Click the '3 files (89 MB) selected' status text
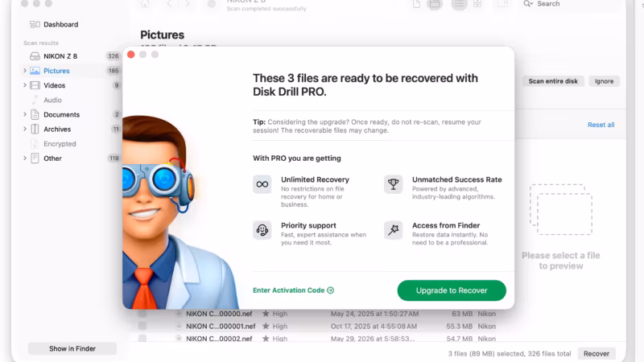 click(x=486, y=353)
